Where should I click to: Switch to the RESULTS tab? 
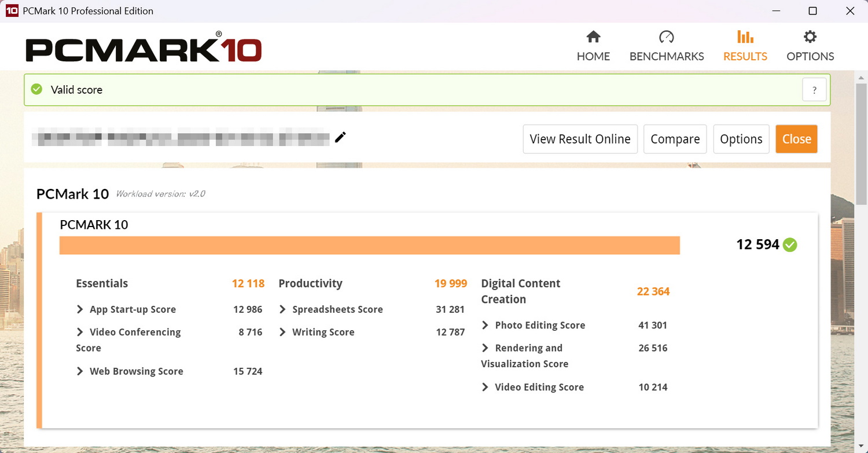point(745,45)
